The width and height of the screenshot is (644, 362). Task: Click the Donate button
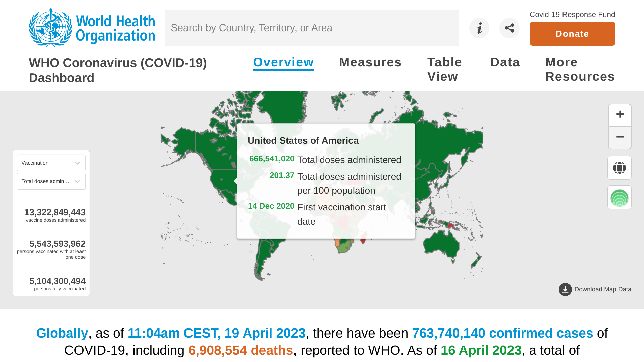[x=572, y=34]
